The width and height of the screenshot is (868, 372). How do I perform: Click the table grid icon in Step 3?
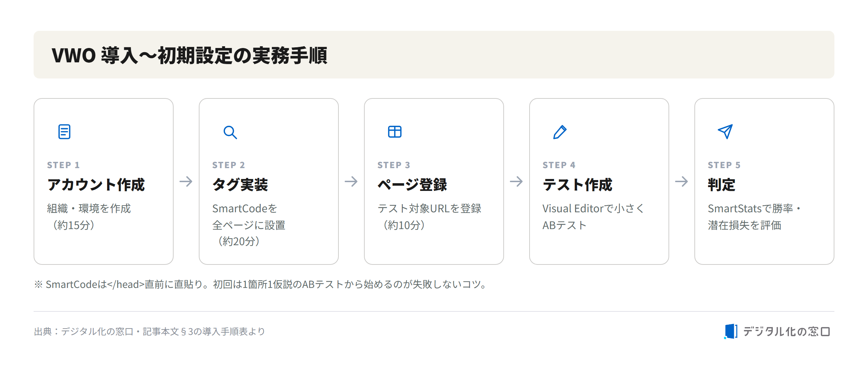[395, 132]
